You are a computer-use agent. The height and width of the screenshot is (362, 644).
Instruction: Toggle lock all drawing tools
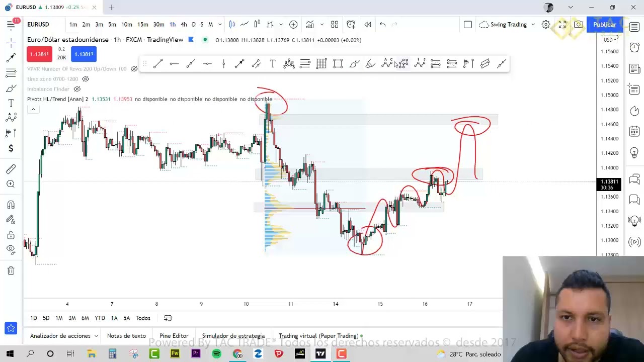[x=11, y=235]
